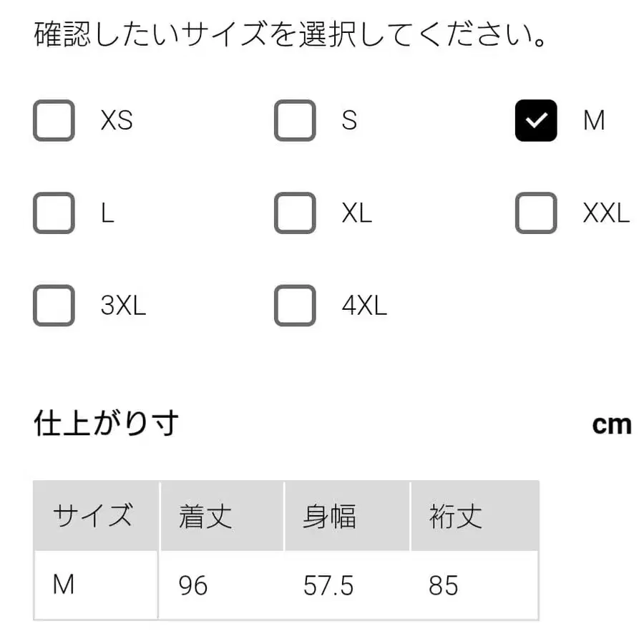Select the XS size checkbox
This screenshot has height=644, width=644.
(x=53, y=120)
